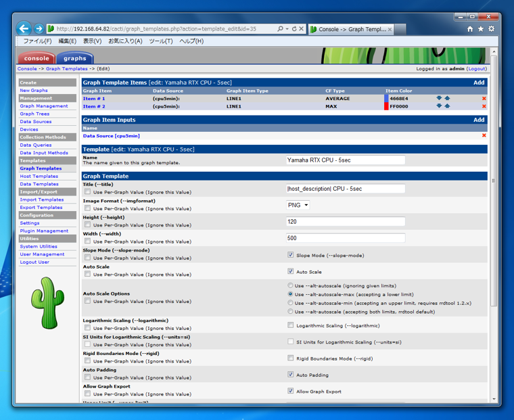Click the page vertical scrollbar thumb
514x420 pixels.
point(494,181)
